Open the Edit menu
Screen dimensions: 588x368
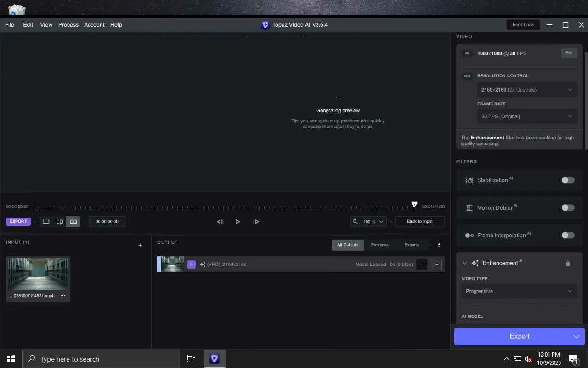[x=28, y=25]
